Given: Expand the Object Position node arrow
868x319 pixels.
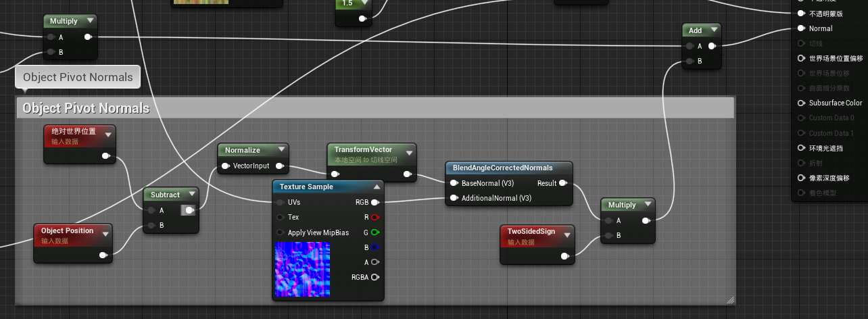Looking at the screenshot, I should [x=105, y=233].
